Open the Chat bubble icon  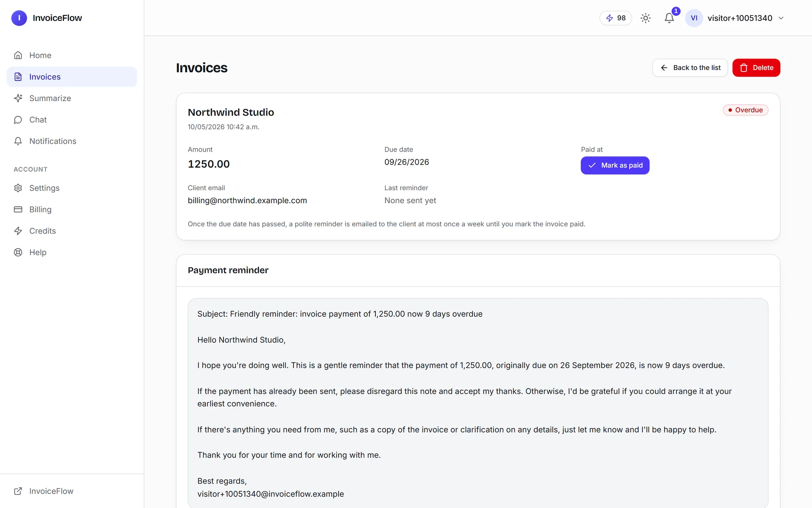[18, 120]
